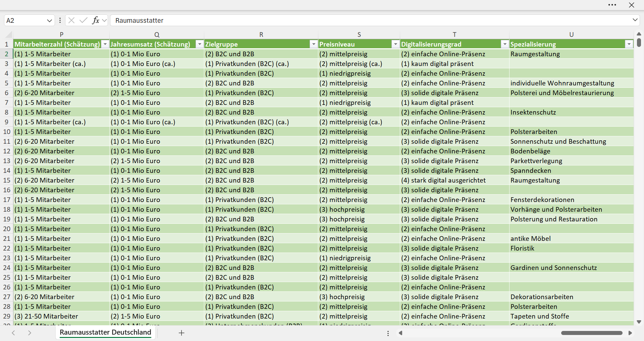Click the scroll-up arrow of vertical scrollbar

[x=639, y=34]
